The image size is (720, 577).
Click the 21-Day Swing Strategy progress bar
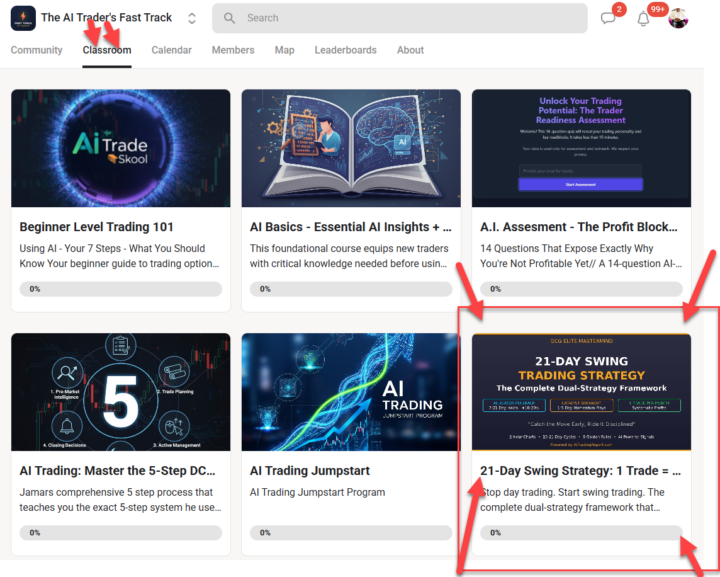tap(581, 532)
